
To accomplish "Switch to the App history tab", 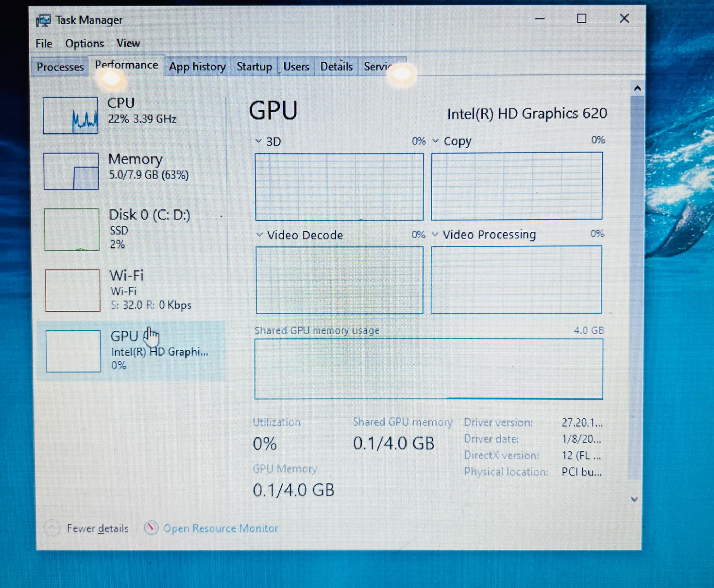I will (197, 66).
